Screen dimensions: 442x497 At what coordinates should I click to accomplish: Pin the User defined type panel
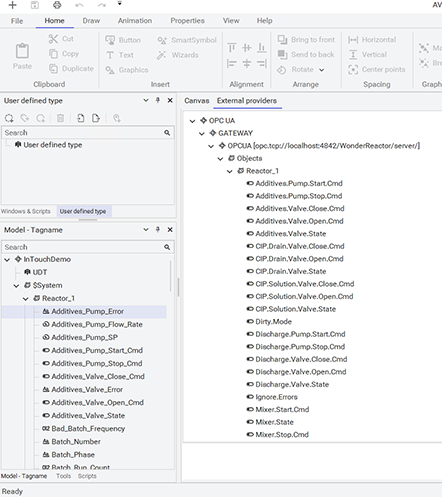(158, 100)
